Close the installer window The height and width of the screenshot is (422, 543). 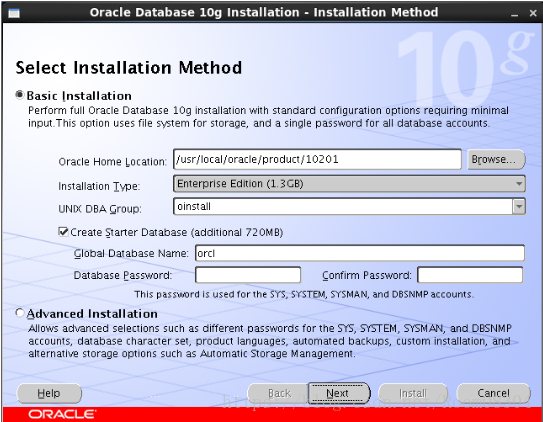pos(533,13)
